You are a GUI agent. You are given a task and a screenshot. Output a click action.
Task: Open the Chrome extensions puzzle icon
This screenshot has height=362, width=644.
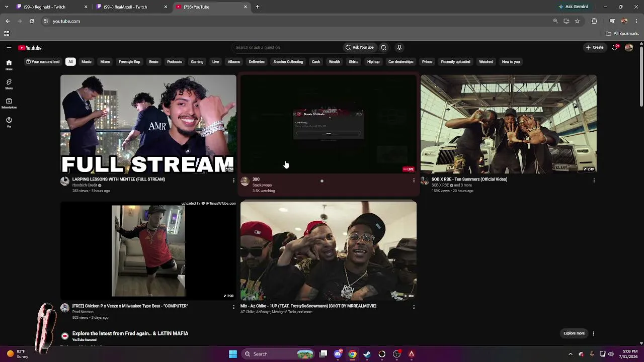click(594, 21)
